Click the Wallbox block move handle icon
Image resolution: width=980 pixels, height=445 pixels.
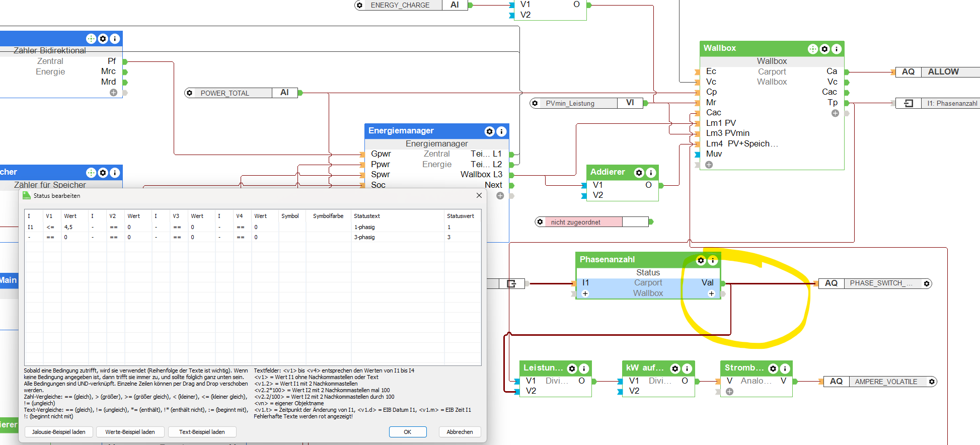point(812,49)
